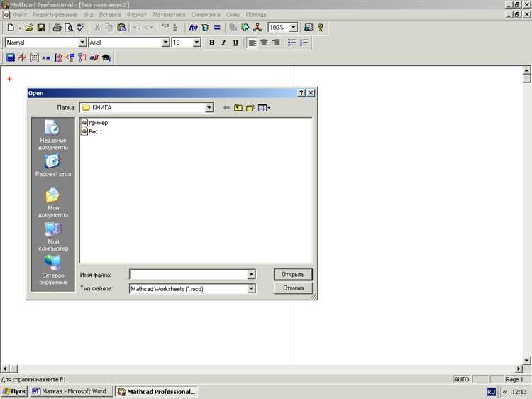Open the Programming palette
Viewport: 532px width, 399px height.
82,58
